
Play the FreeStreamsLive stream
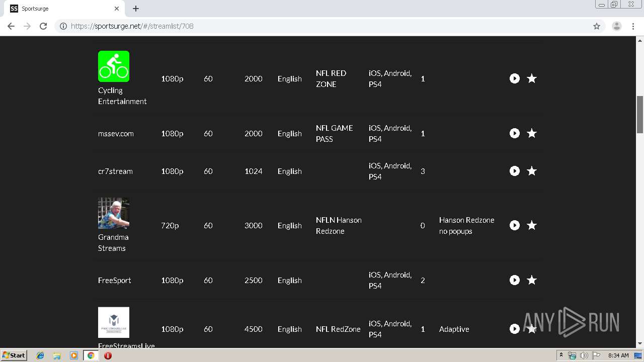click(x=514, y=329)
